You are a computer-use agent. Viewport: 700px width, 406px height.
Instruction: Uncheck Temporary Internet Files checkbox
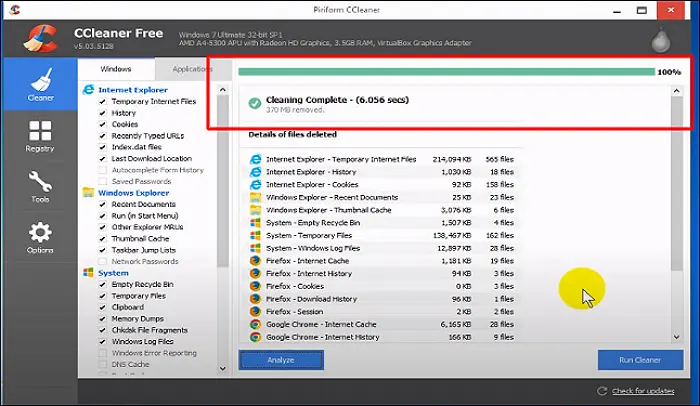pos(102,101)
